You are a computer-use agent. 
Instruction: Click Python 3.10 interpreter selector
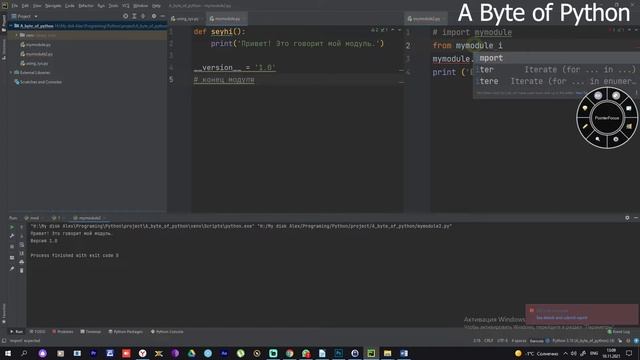pos(583,341)
